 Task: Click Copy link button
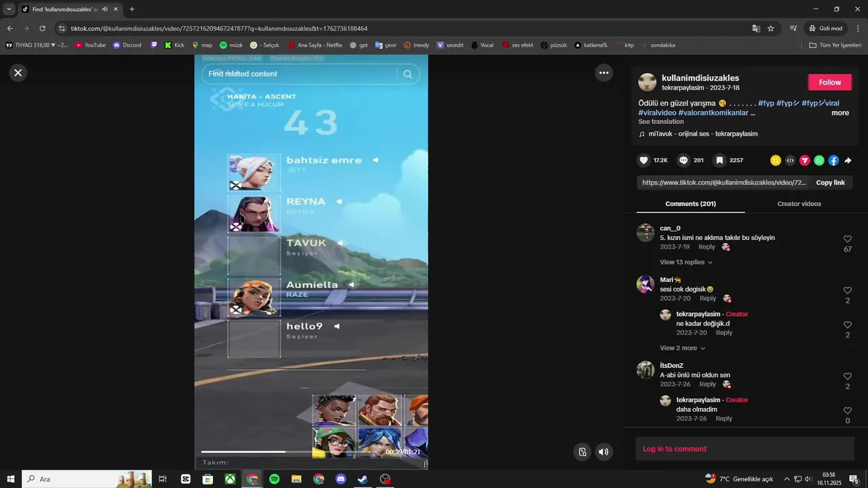[830, 183]
